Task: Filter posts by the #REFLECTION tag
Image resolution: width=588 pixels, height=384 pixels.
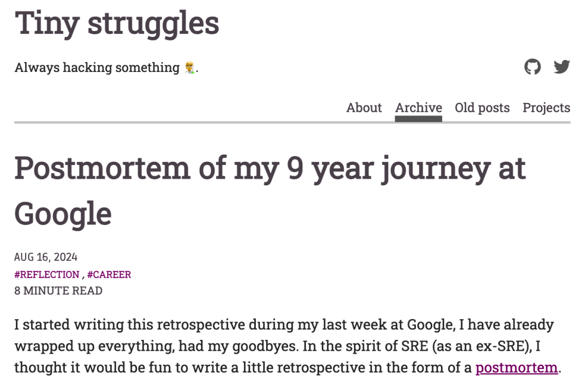Action: pyautogui.click(x=47, y=275)
